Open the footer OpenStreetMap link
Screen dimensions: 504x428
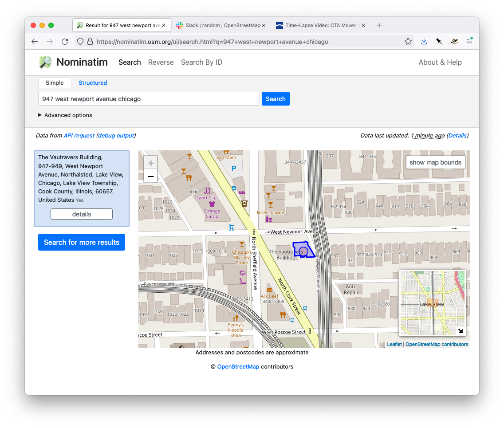click(x=238, y=367)
